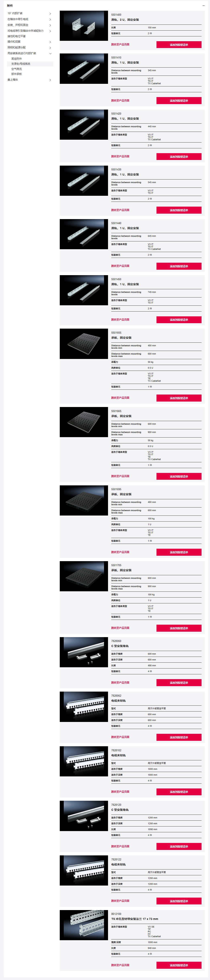Expand 在箱体中导引电缆 category chevron
The width and height of the screenshot is (210, 980).
[50, 19]
